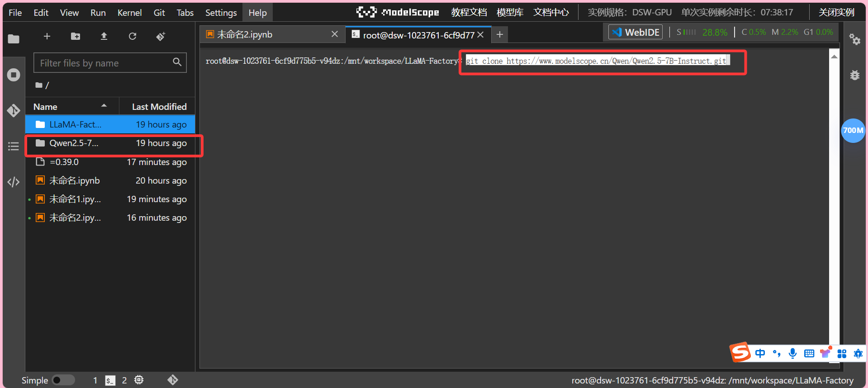Select the 未命名.ipynb file

pos(110,180)
